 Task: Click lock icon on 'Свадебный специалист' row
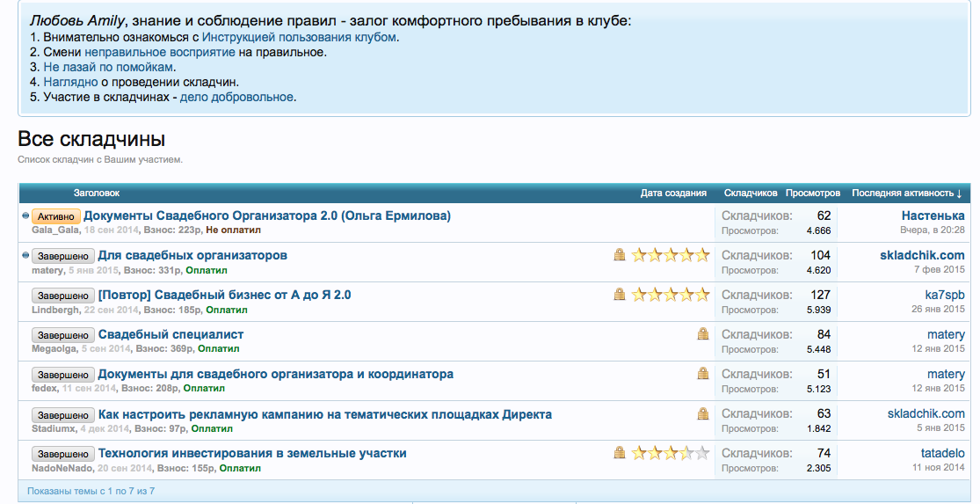[702, 334]
